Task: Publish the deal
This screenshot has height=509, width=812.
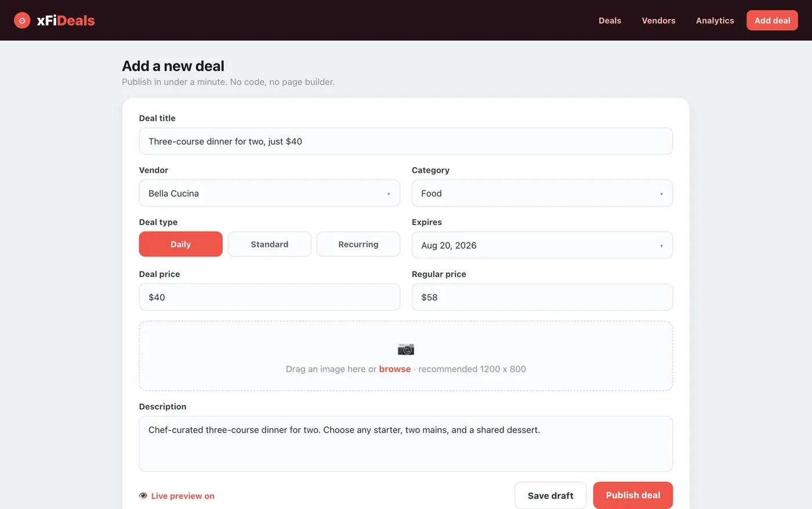Action: pos(633,495)
